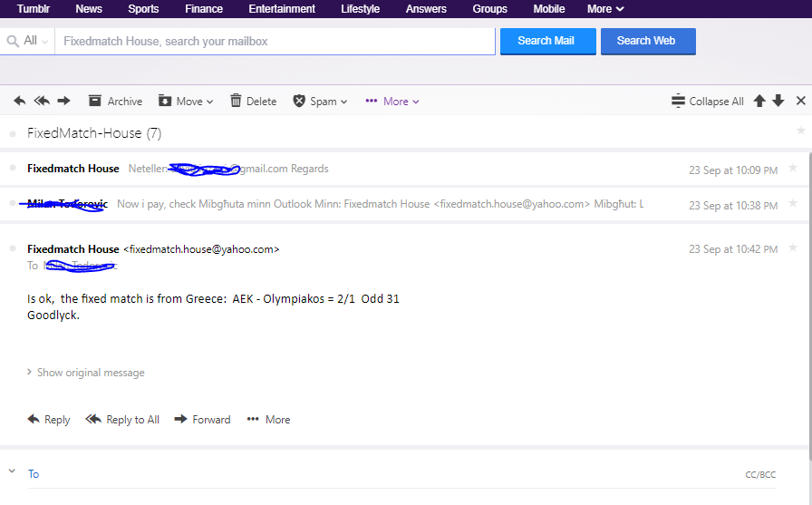Screen dimensions: 812x505
Task: Click Reply to All below message
Action: [x=122, y=420]
